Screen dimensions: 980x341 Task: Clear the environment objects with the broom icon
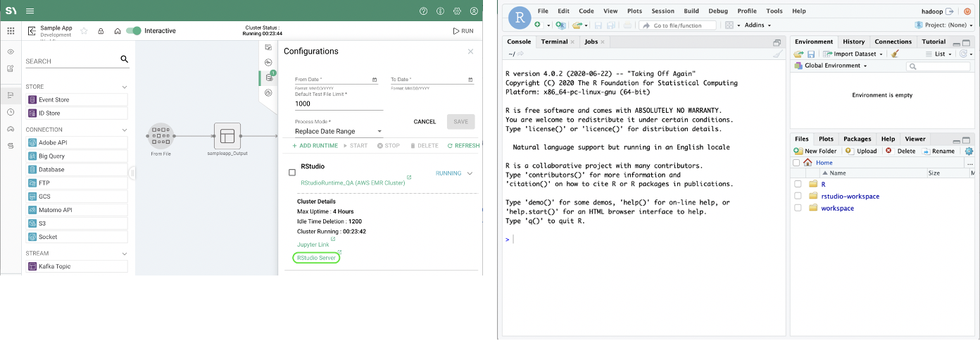click(896, 54)
